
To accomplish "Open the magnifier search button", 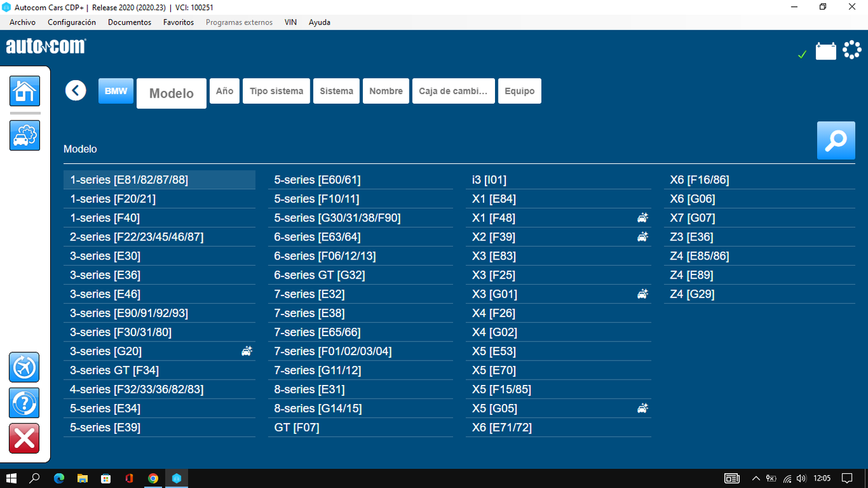I will [836, 140].
